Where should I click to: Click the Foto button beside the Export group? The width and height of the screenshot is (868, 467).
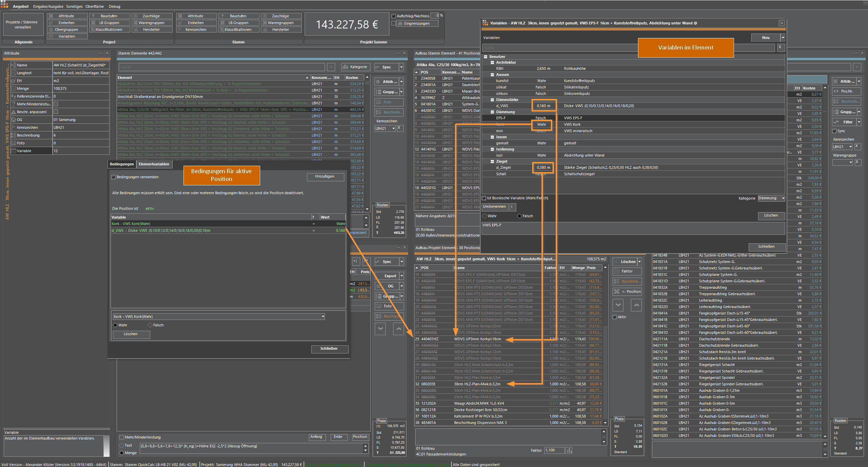click(389, 306)
